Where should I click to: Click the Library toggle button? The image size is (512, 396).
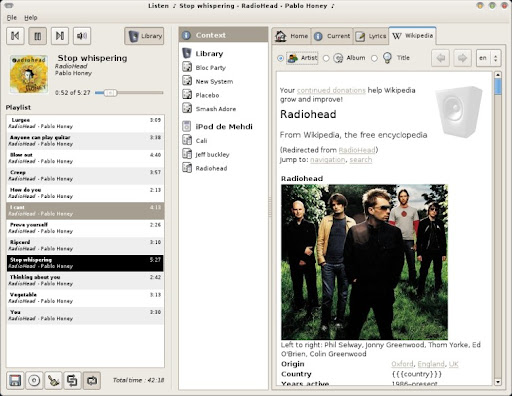point(144,36)
